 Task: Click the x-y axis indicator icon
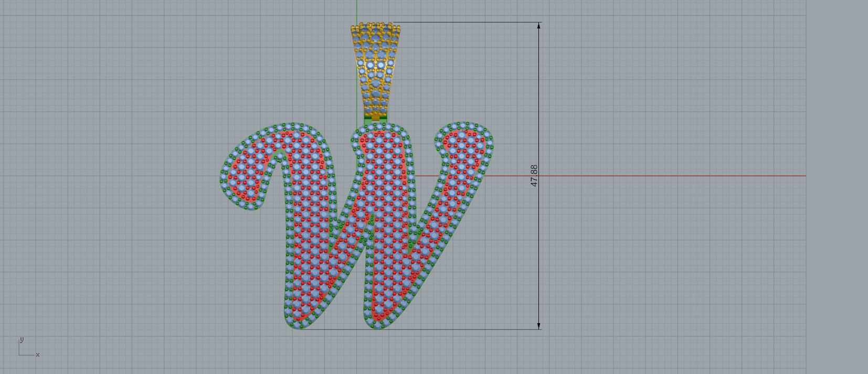tap(28, 348)
